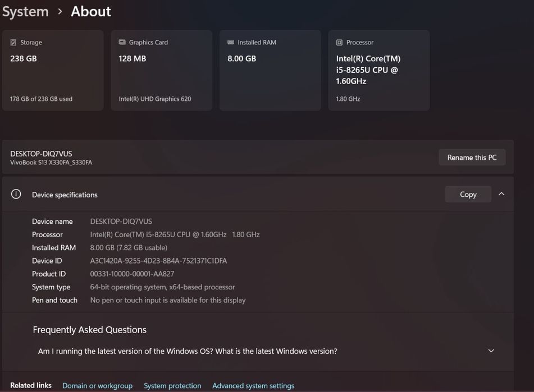Click the Graphics Card icon

tap(122, 43)
